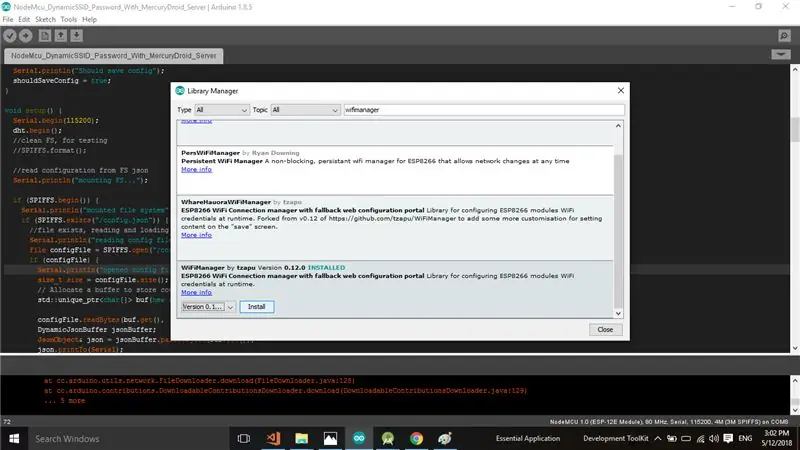The height and width of the screenshot is (450, 800).
Task: Open a sketch with the Open icon
Action: point(61,36)
